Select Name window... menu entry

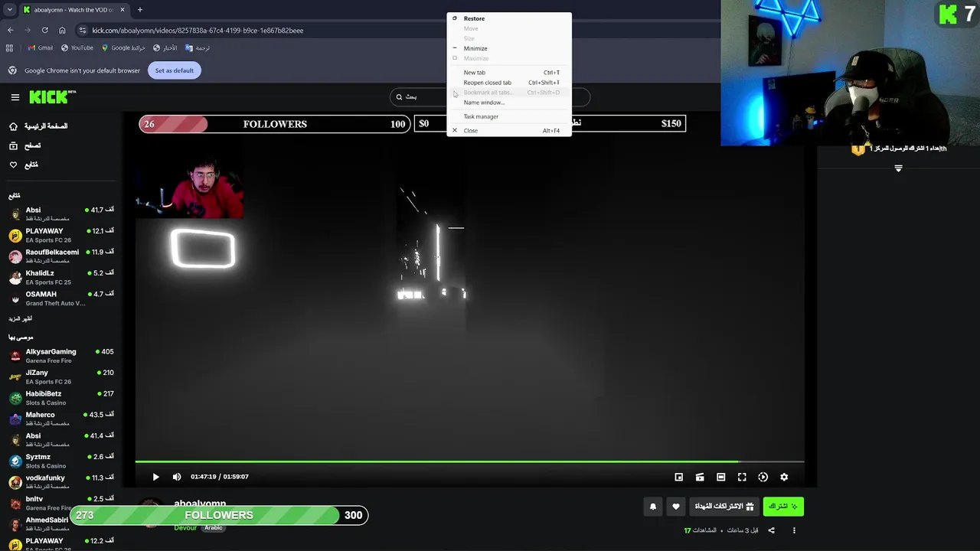(508, 103)
